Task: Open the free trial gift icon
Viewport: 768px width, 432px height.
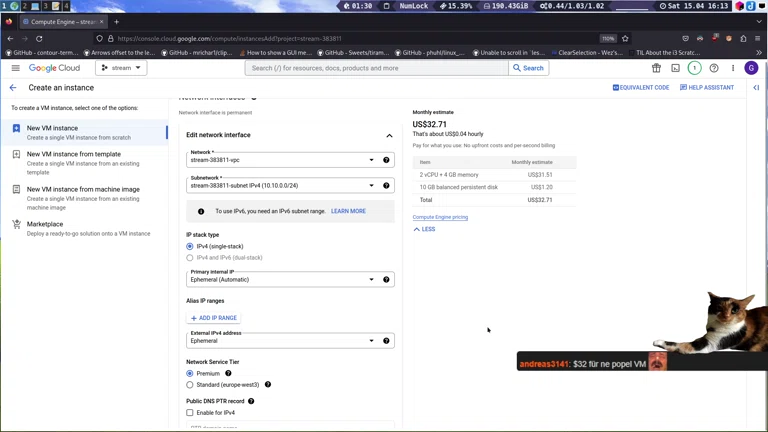Action: 656,68
